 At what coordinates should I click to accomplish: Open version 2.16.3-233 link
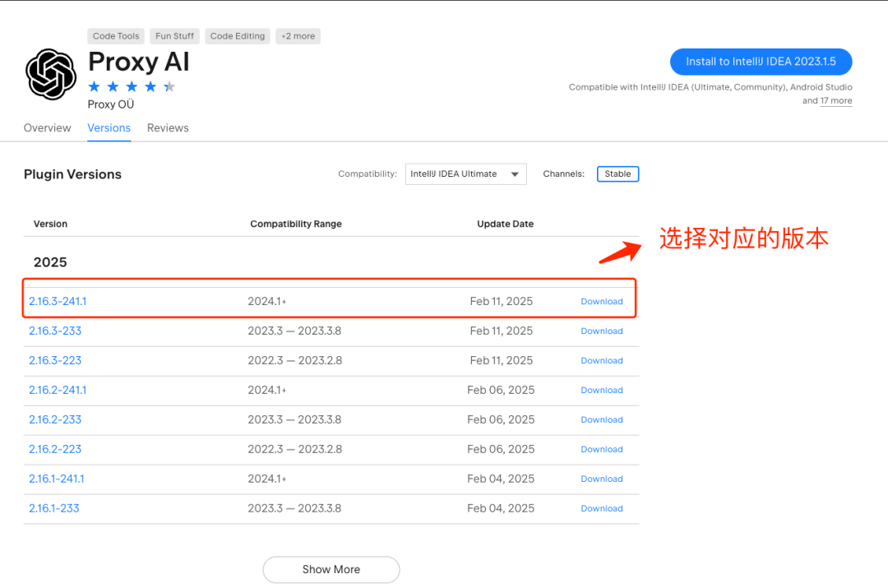pos(55,331)
